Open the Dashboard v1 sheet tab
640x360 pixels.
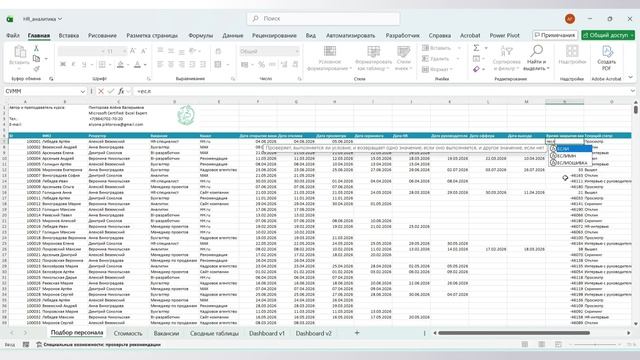pyautogui.click(x=267, y=333)
